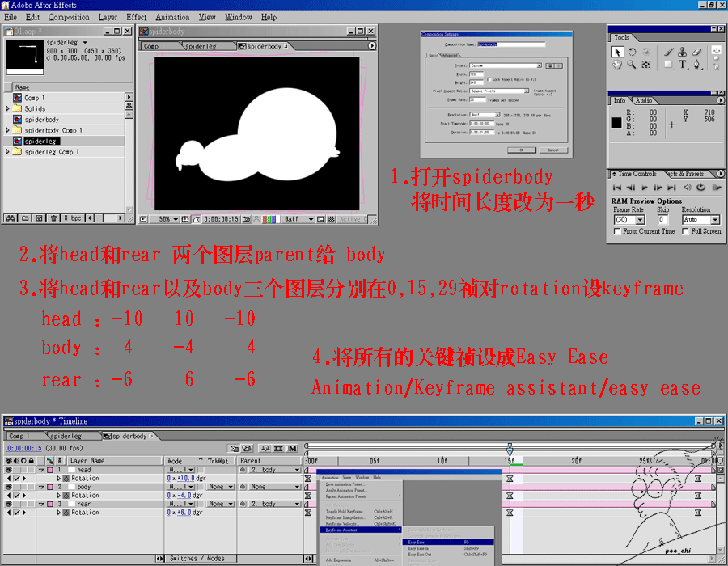728x566 pixels.
Task: Click the frame blending filmstrip icon in Timeline
Action: pos(278,448)
